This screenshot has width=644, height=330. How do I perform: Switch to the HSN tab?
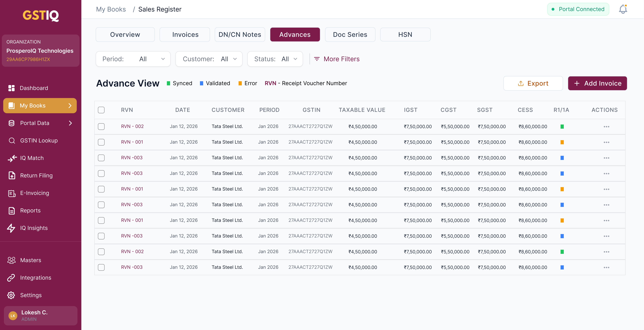coord(405,35)
